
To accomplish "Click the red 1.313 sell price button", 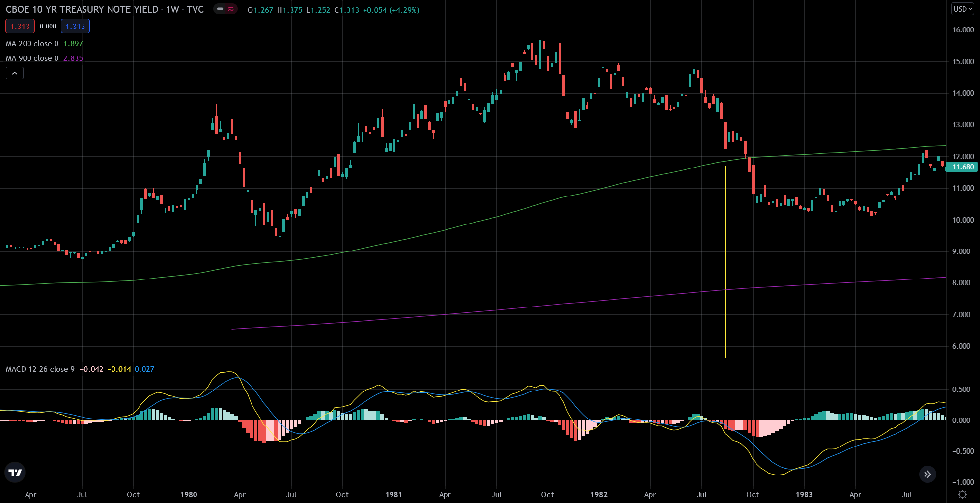I will (20, 27).
